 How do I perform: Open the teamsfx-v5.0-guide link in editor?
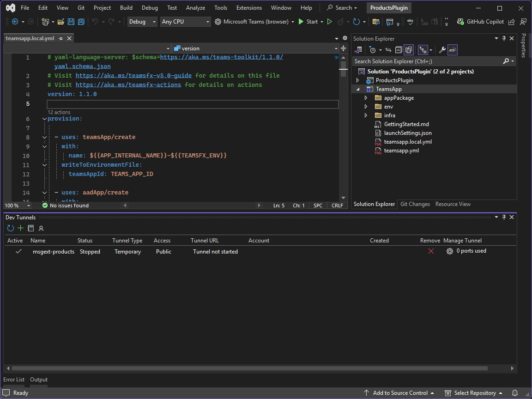pos(133,75)
